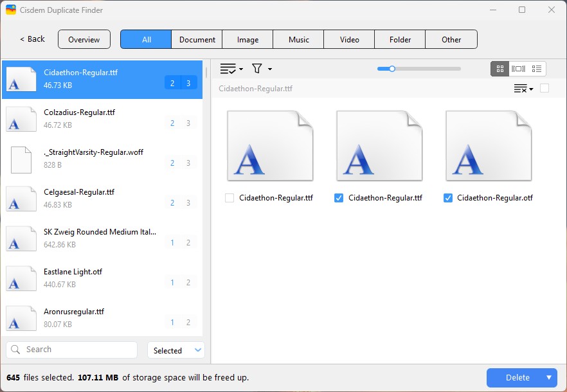Switch to grid thumbnail view

pyautogui.click(x=500, y=69)
